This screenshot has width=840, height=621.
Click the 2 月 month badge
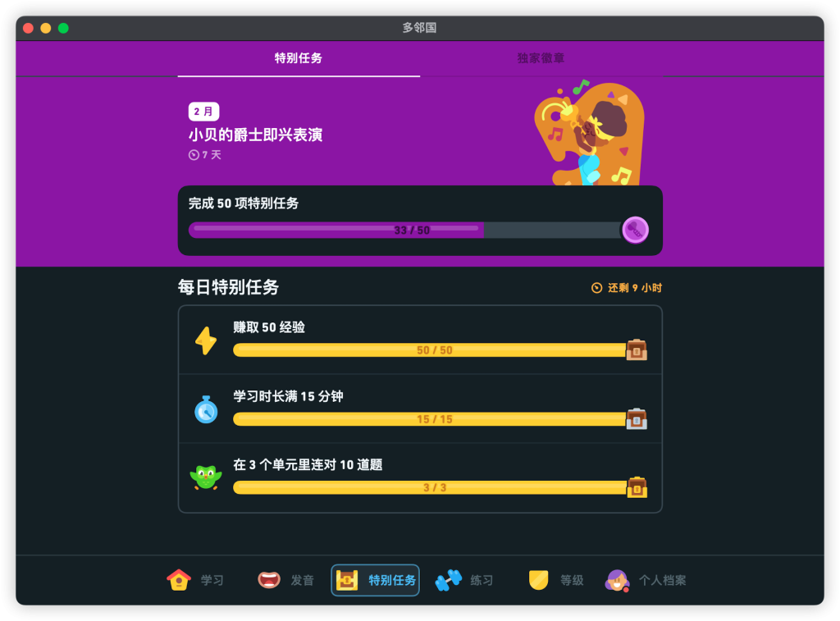pos(203,112)
